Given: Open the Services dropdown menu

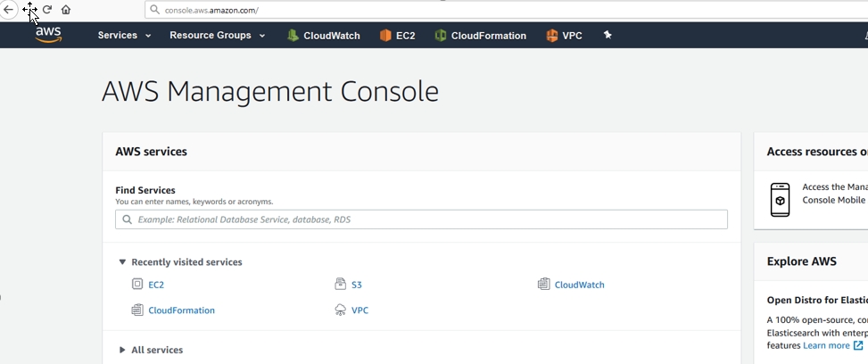Looking at the screenshot, I should [x=124, y=35].
